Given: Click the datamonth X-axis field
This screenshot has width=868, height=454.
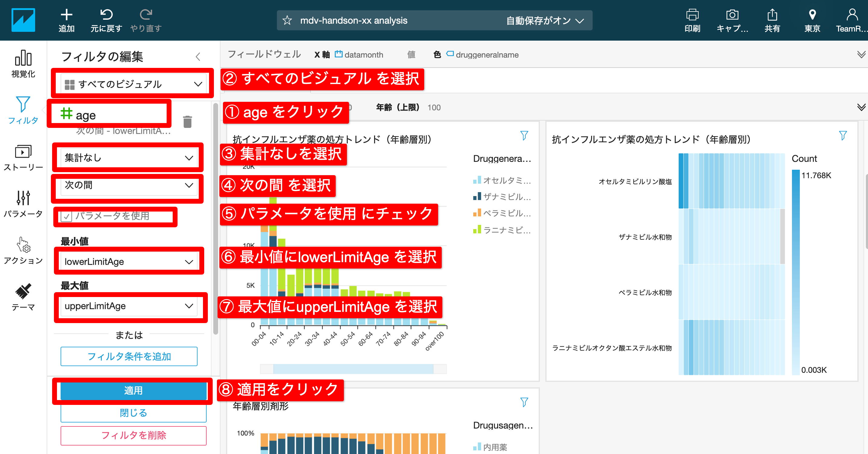Looking at the screenshot, I should click(359, 55).
